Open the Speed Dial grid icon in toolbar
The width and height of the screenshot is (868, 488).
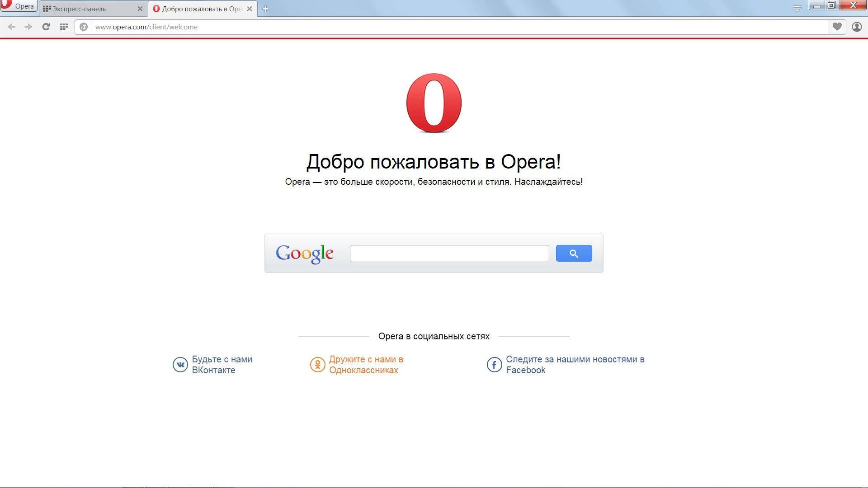click(64, 27)
